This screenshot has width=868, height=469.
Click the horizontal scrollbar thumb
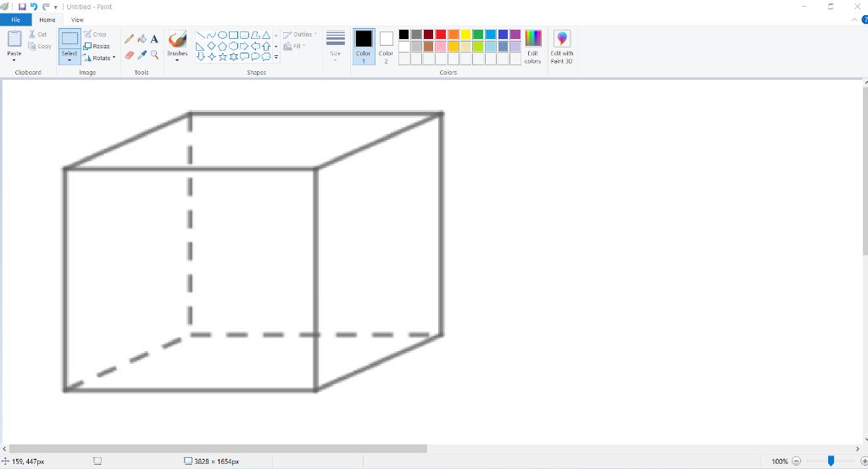pos(218,449)
